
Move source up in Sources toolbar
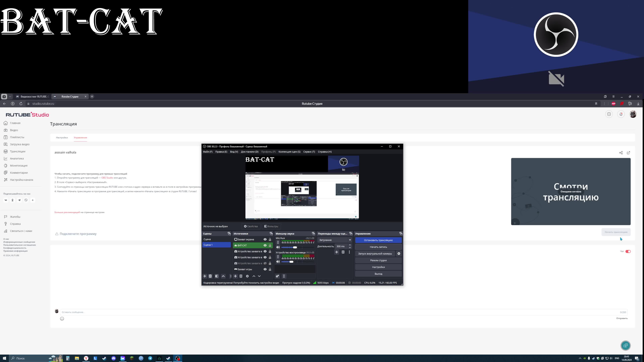click(254, 276)
